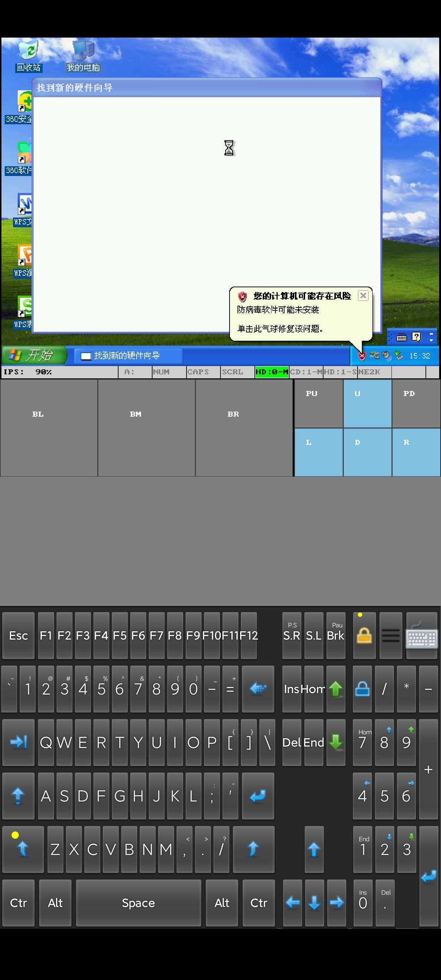Collapse the on-screen keyboard via keyboard icon
The width and height of the screenshot is (441, 980).
(421, 635)
